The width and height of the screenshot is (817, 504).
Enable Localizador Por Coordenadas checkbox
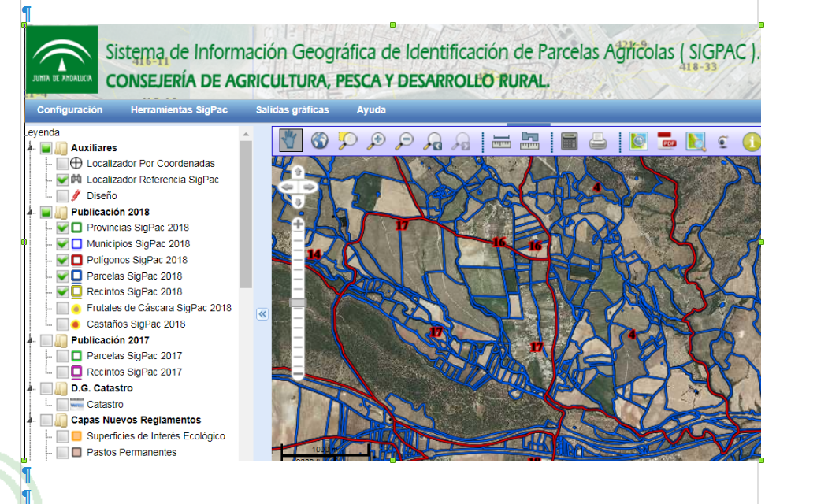62,164
